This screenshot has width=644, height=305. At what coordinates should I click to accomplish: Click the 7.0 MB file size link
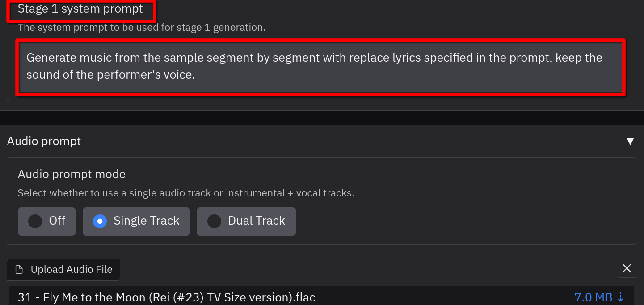click(x=593, y=297)
